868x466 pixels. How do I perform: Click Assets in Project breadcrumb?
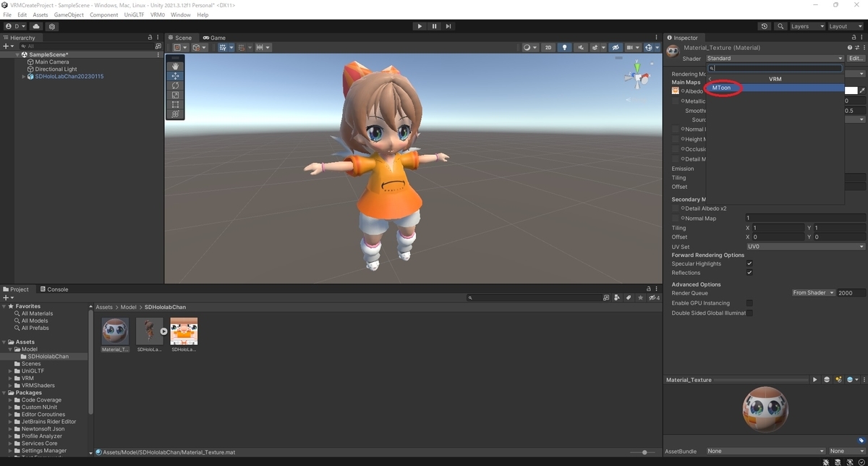tap(104, 308)
